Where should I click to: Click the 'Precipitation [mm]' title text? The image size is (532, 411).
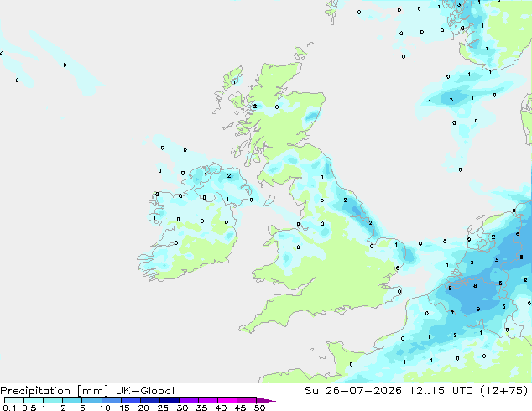(x=54, y=391)
